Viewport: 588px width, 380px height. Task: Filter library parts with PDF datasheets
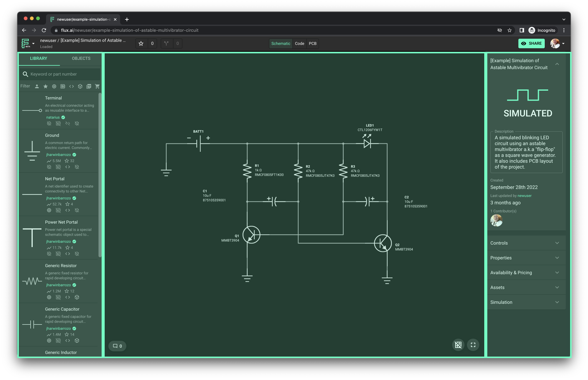coord(89,86)
